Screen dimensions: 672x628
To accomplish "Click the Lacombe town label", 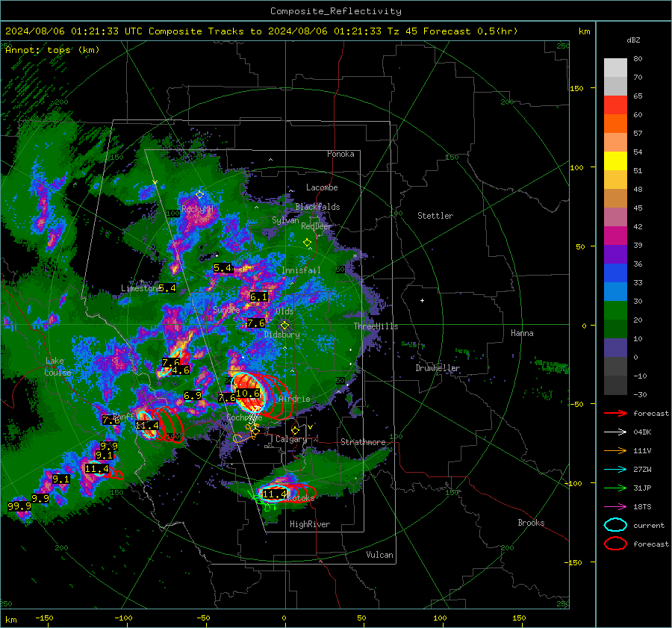I will click(x=322, y=187).
